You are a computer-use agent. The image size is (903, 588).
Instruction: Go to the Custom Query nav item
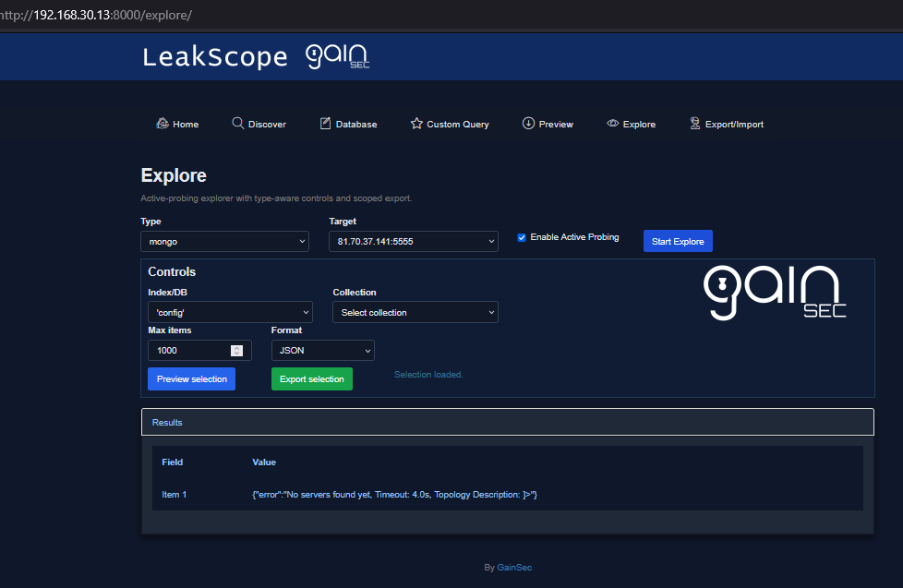tap(457, 125)
